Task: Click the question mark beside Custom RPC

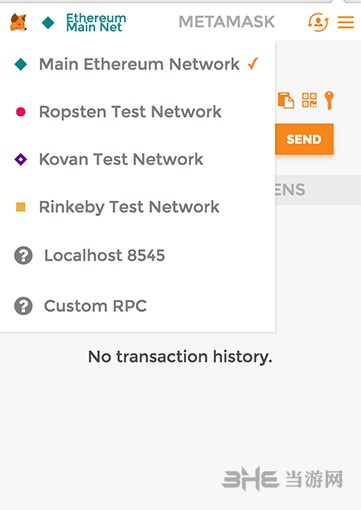Action: coord(23,306)
